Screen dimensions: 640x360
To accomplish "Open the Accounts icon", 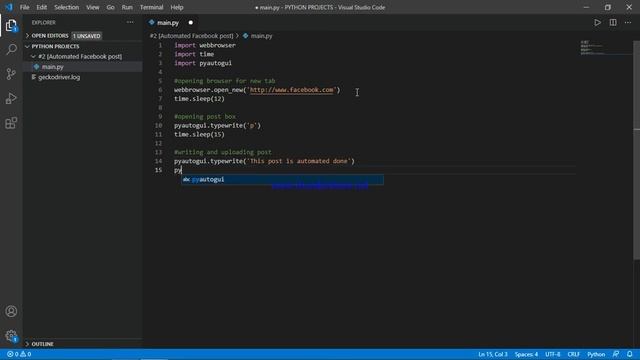I will 11,311.
